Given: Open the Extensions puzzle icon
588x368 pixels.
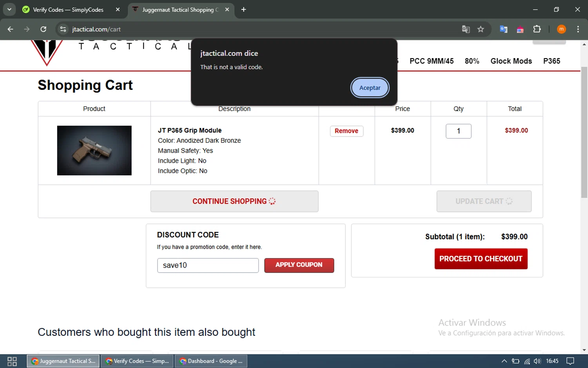Looking at the screenshot, I should click(537, 29).
